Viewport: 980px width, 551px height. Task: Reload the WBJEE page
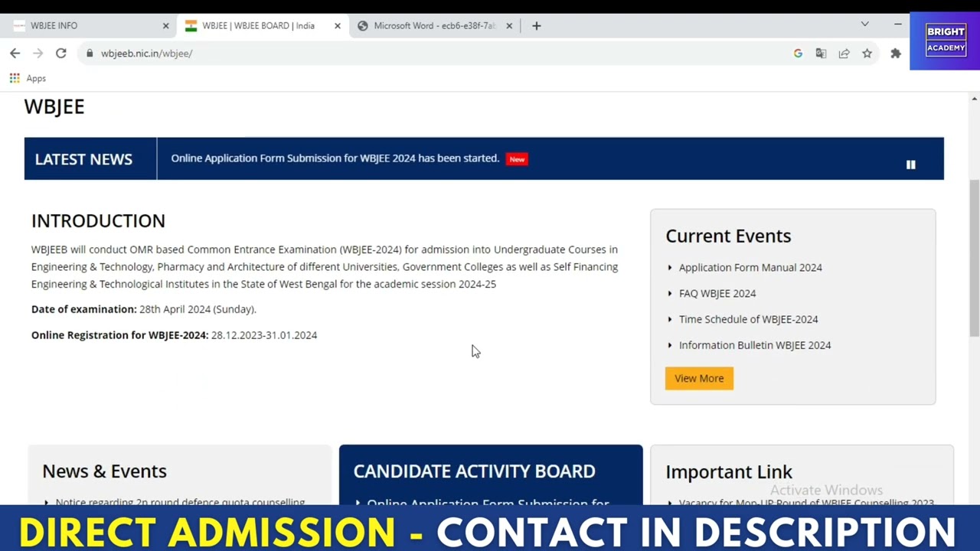pos(60,53)
